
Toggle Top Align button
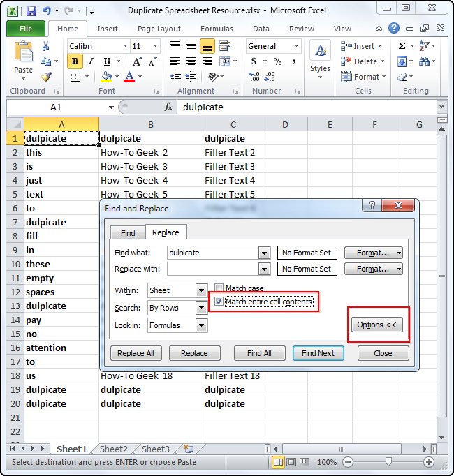pyautogui.click(x=175, y=46)
